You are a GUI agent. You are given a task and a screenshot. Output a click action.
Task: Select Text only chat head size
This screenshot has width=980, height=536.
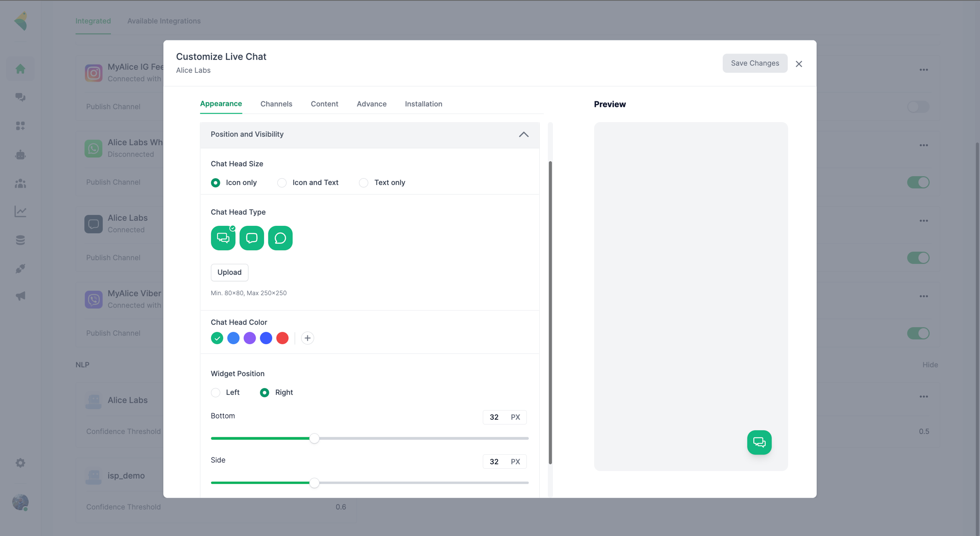click(364, 182)
